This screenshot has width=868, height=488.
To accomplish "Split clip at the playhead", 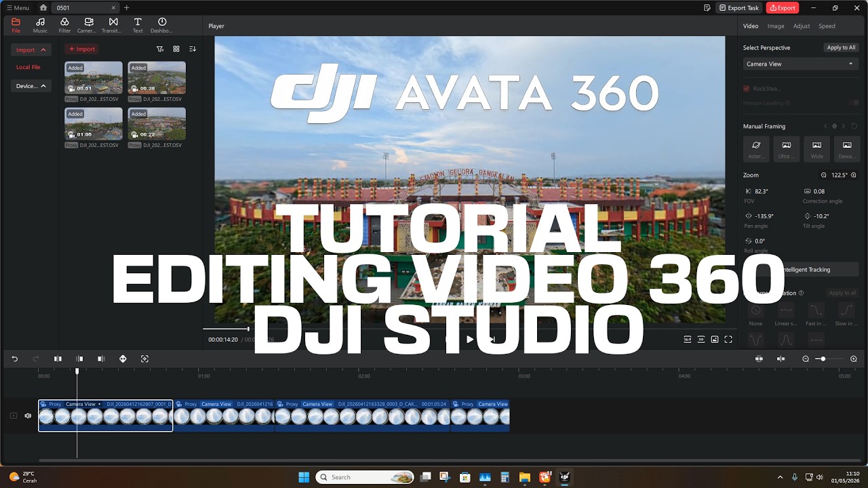I will [58, 359].
